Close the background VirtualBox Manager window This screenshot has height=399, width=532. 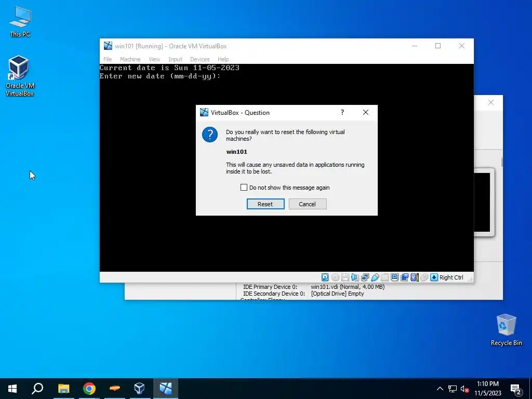[x=490, y=102]
